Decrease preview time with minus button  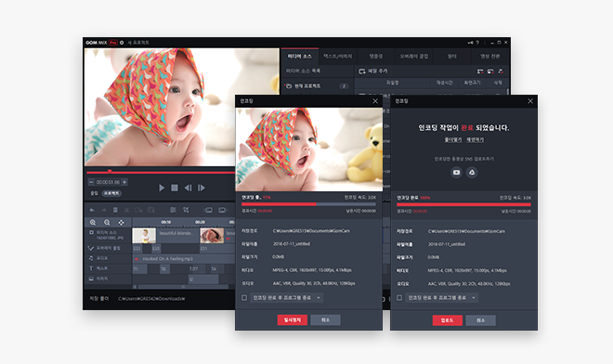(x=91, y=182)
